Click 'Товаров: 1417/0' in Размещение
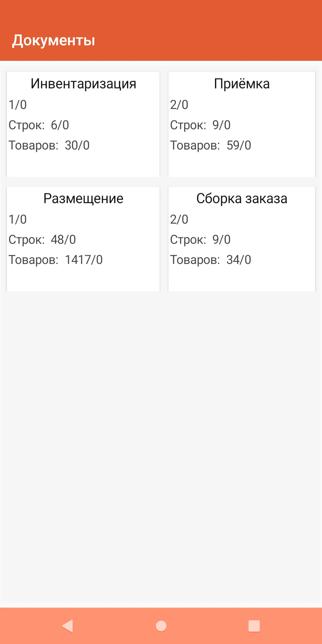Viewport: 322px width, 644px height. coord(56,260)
